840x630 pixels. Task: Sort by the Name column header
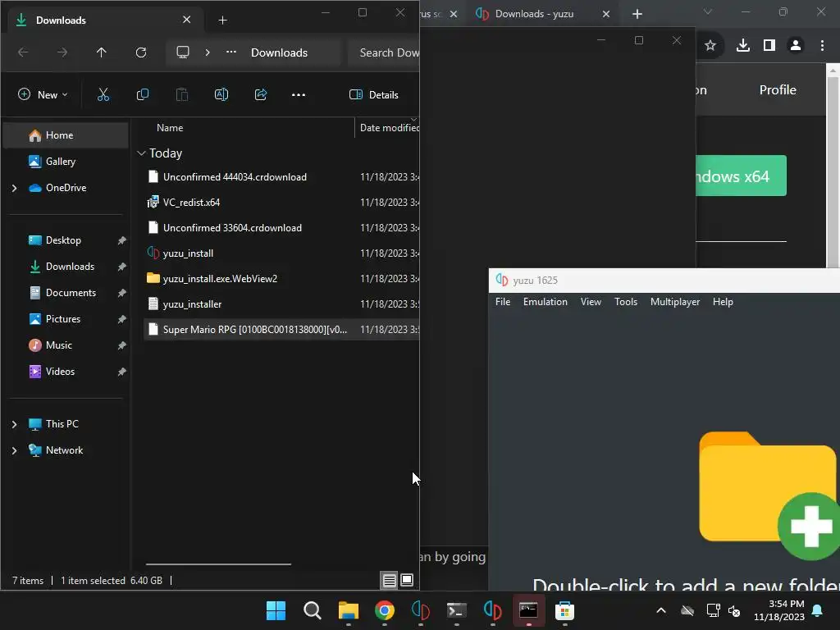(x=169, y=128)
